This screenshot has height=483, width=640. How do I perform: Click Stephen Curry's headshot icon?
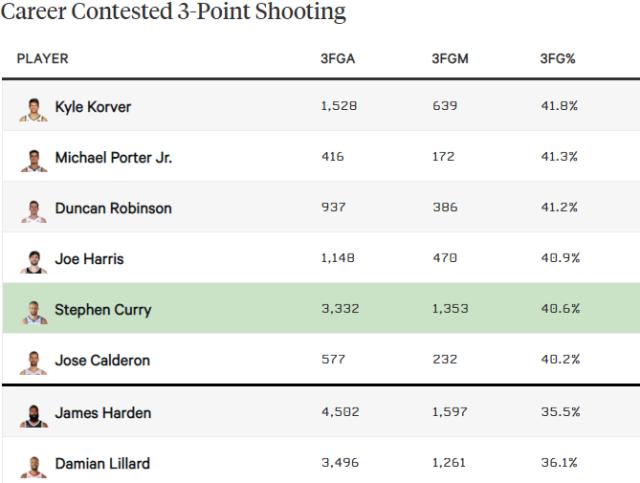[x=33, y=311]
